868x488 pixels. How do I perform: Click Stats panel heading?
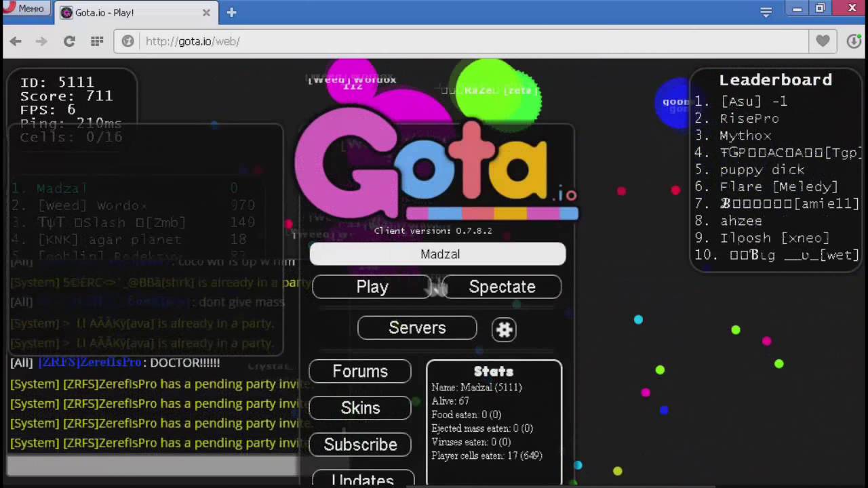pos(494,371)
